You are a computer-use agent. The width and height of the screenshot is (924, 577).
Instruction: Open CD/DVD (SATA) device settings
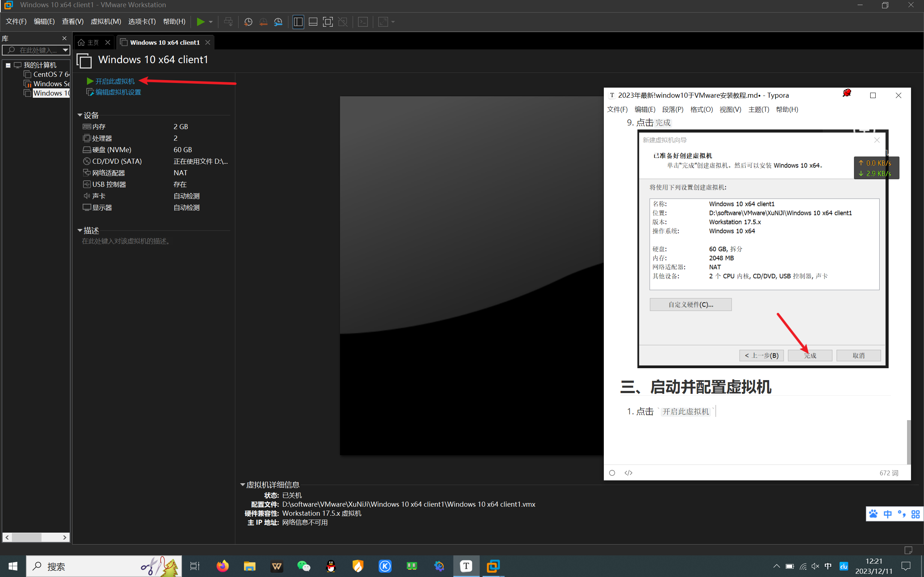[117, 161]
